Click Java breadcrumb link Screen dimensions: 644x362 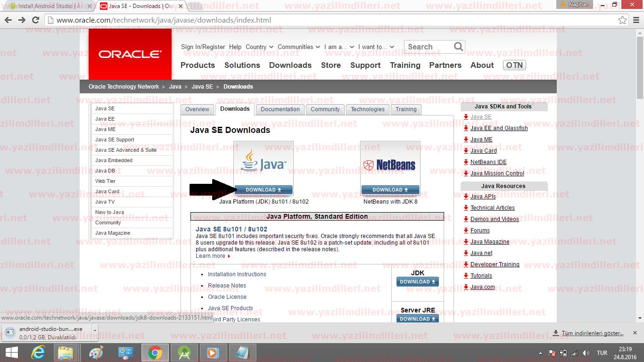click(x=175, y=87)
